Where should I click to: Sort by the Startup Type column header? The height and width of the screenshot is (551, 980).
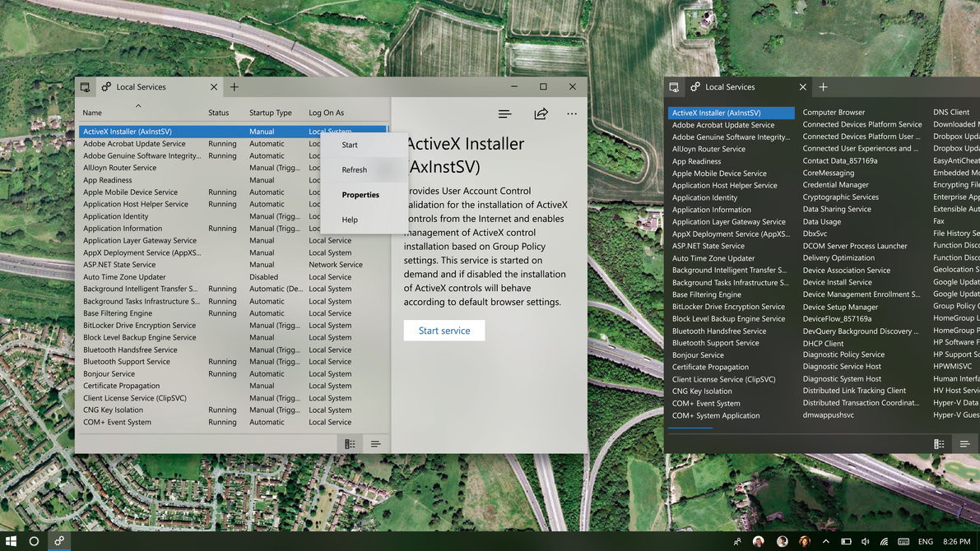click(x=270, y=113)
